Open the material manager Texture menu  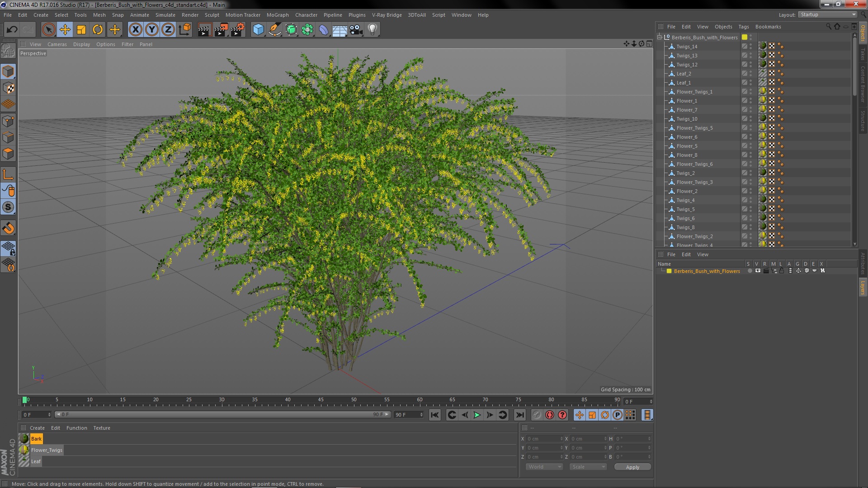(x=102, y=428)
